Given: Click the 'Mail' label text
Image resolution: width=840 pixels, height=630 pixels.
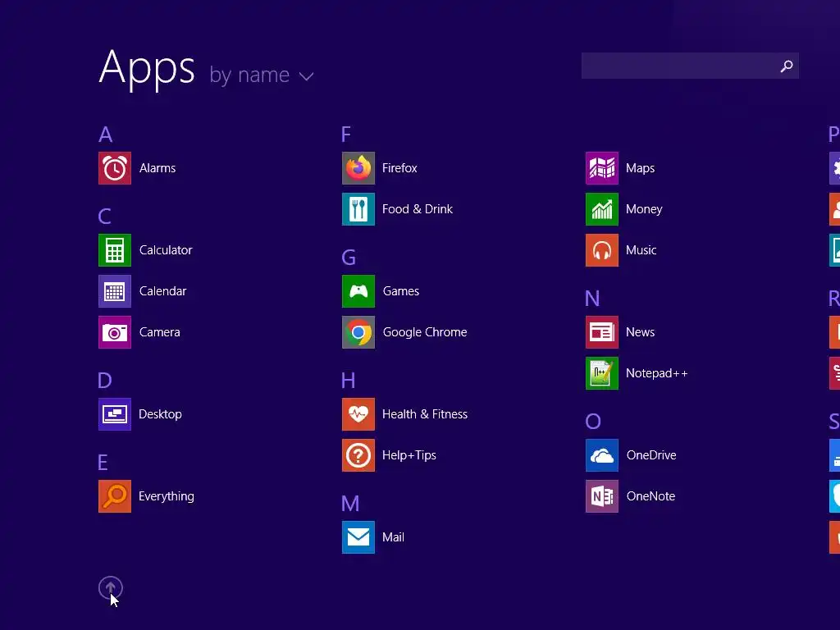Looking at the screenshot, I should pos(393,537).
